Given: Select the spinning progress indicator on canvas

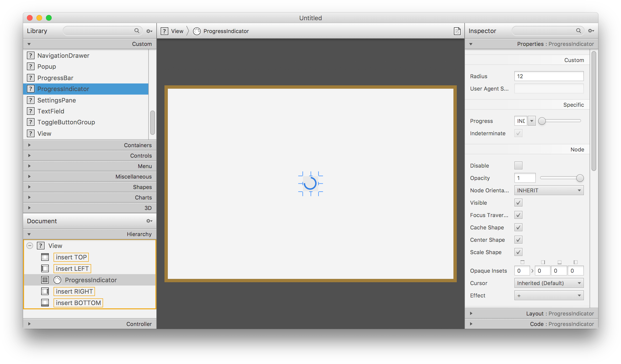Looking at the screenshot, I should coord(310,184).
